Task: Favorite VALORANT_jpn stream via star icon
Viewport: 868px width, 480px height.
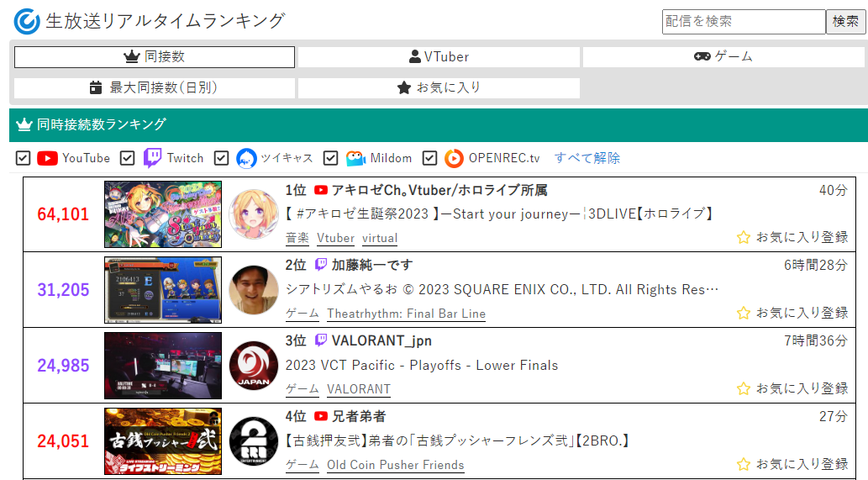Action: coord(744,388)
